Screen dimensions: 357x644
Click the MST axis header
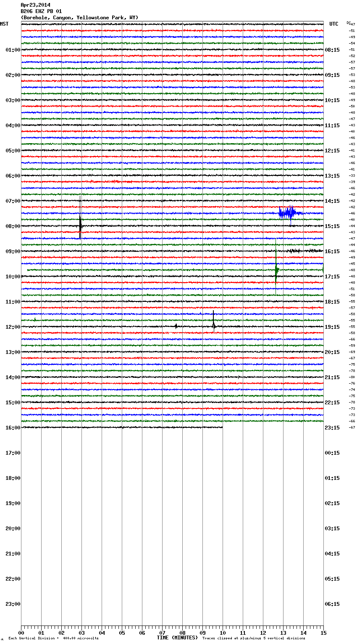(x=4, y=24)
